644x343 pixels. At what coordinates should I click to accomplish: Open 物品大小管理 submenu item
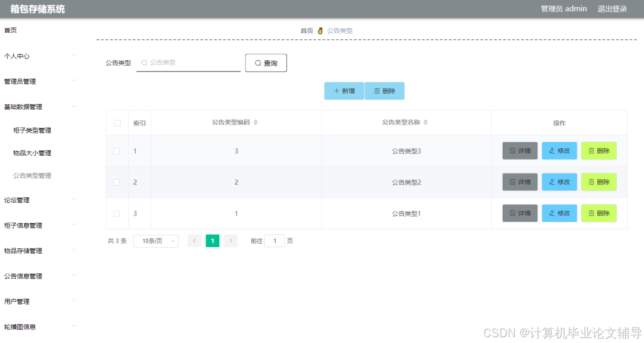32,153
